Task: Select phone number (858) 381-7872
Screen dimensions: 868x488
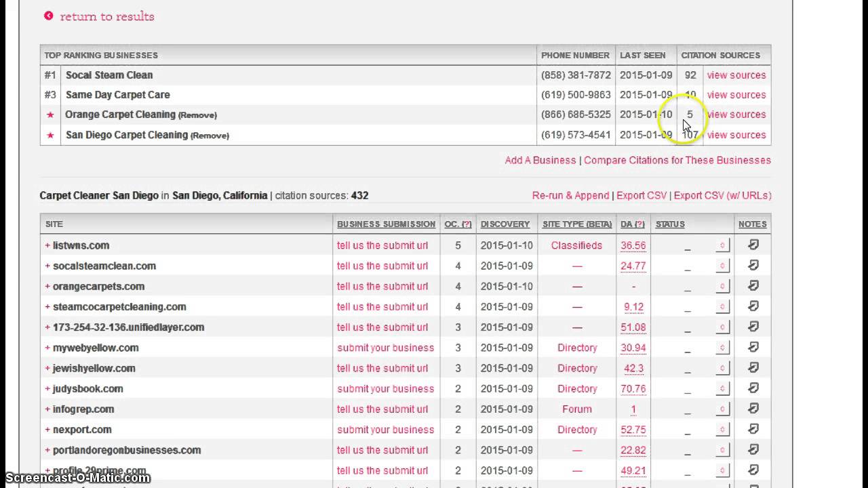Action: point(576,75)
